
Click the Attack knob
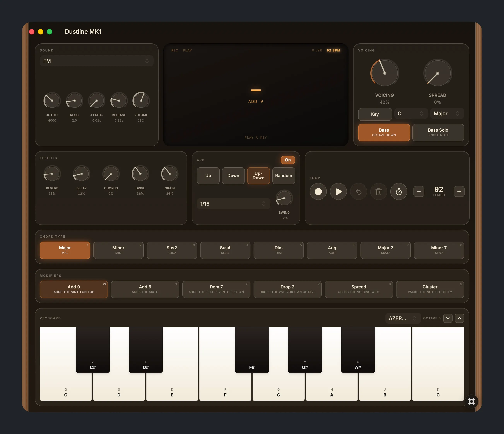tap(97, 100)
